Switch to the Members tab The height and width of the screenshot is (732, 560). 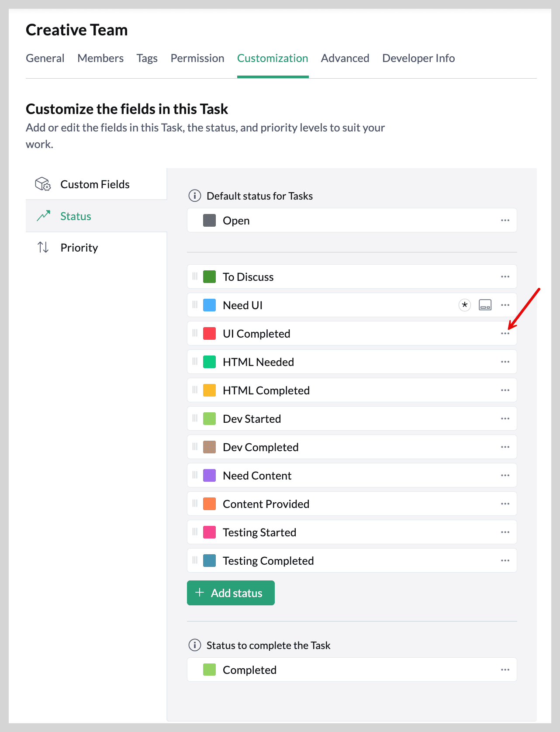(100, 58)
